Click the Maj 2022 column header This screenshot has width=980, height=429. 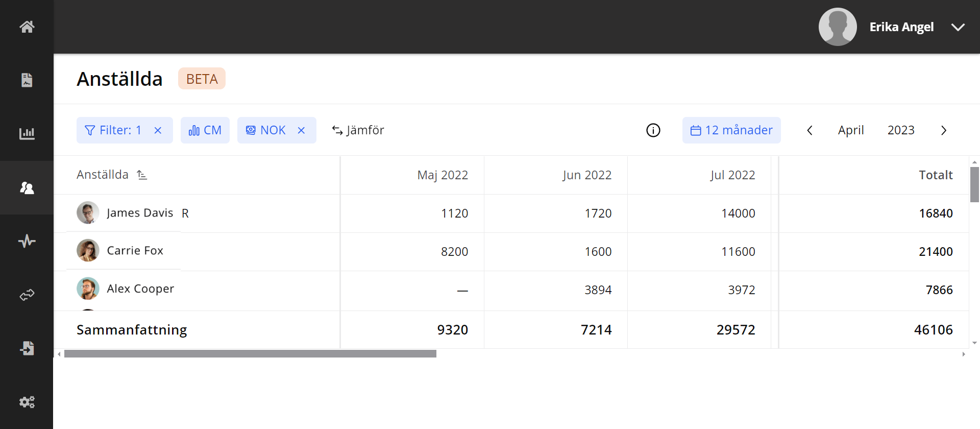coord(443,175)
